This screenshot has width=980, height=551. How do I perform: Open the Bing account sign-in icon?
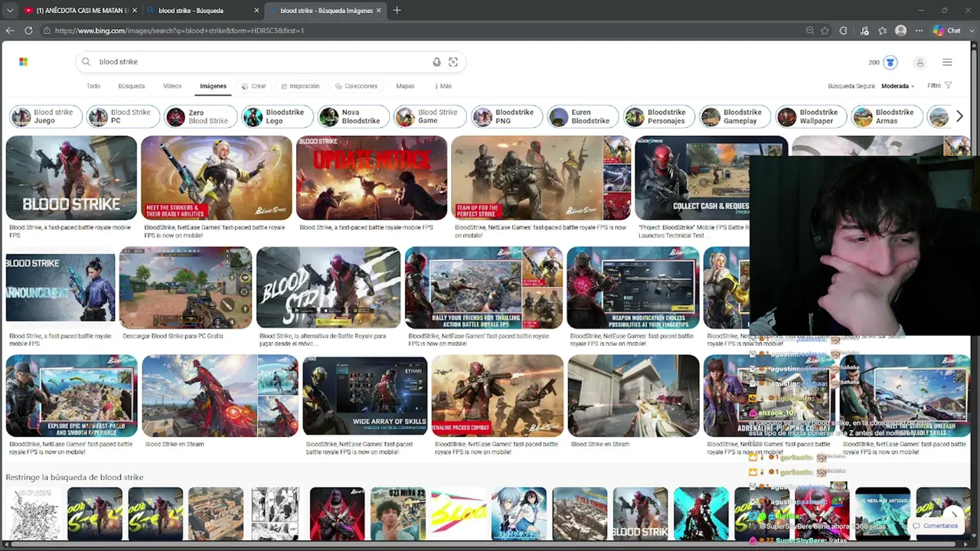tap(920, 63)
